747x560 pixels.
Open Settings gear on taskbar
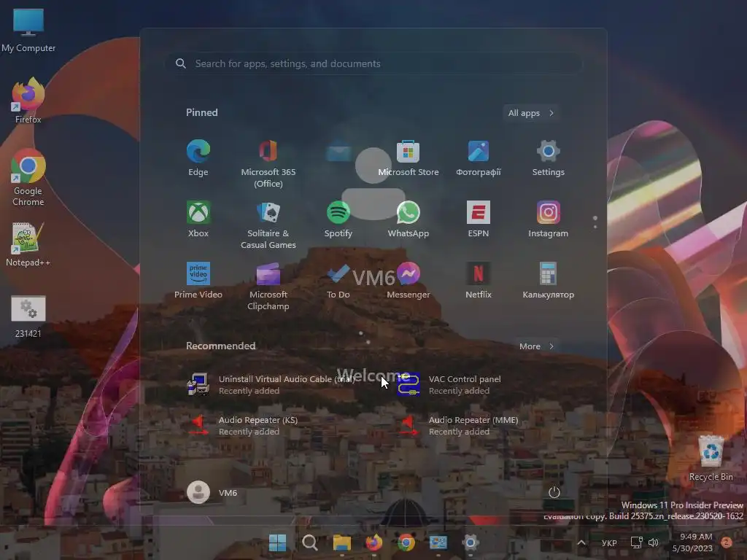click(471, 542)
